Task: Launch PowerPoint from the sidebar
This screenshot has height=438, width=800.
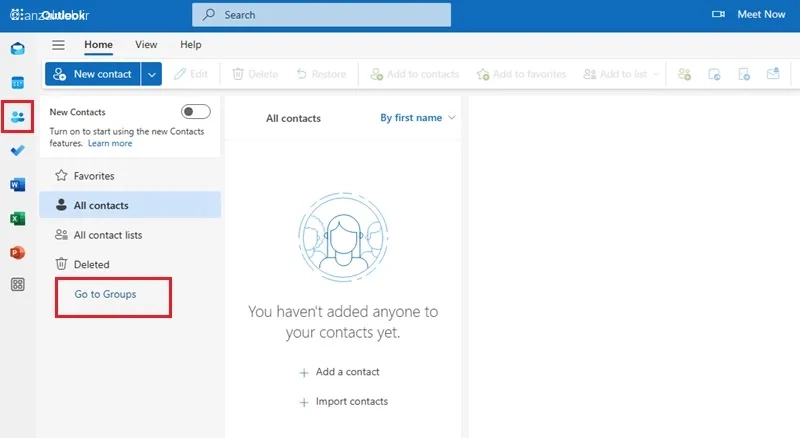Action: [x=17, y=253]
